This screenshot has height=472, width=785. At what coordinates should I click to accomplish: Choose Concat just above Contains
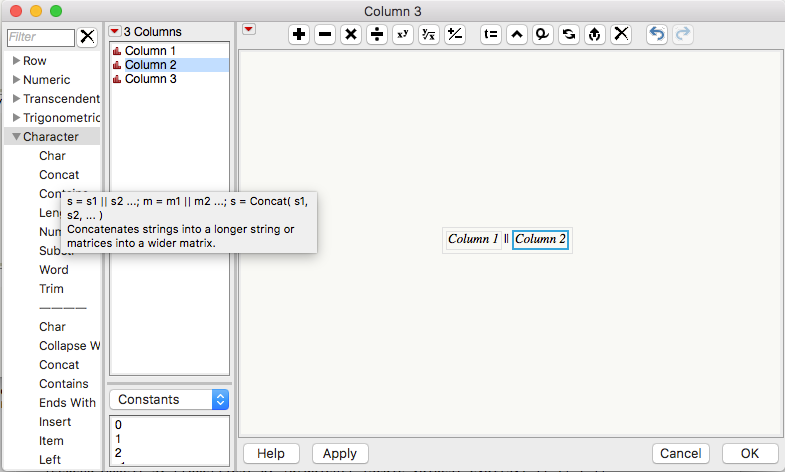click(59, 365)
